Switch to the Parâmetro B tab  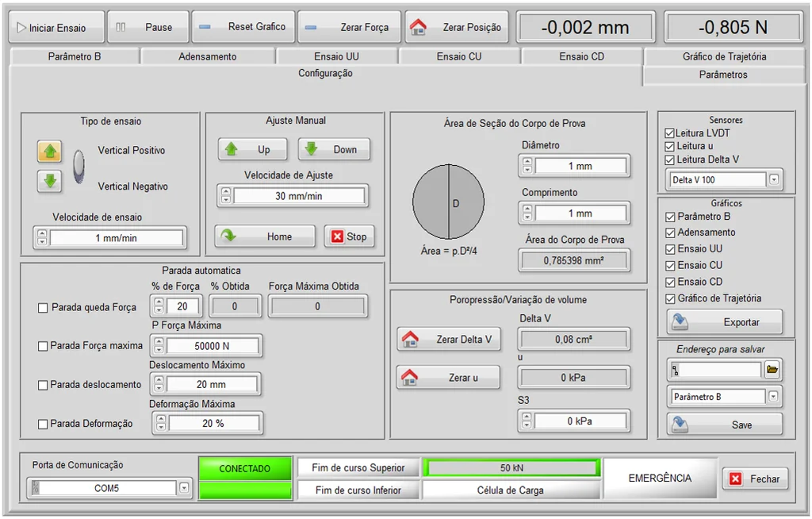point(75,56)
